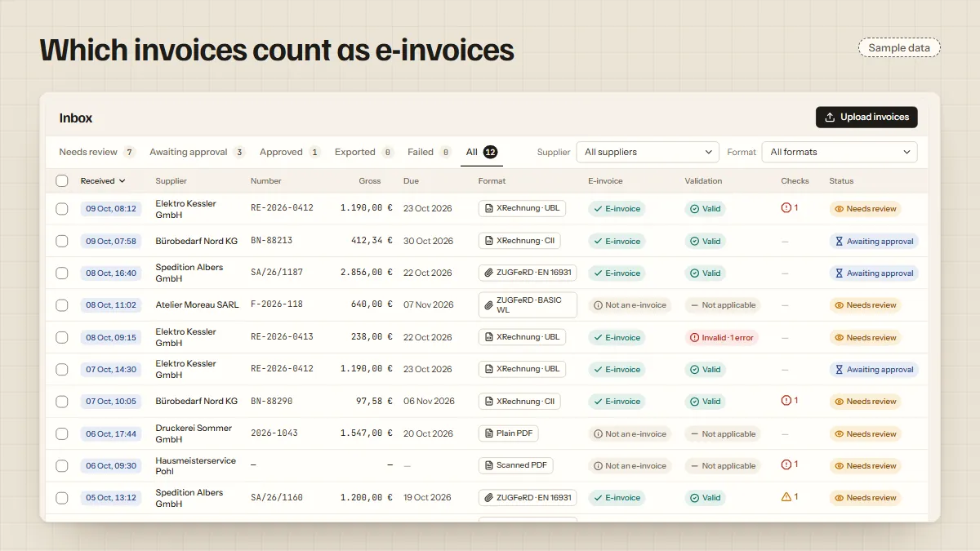Viewport: 980px width, 551px height.
Task: Click the hourglass icon in BN-88213's Awaiting approval status
Action: [x=839, y=242]
